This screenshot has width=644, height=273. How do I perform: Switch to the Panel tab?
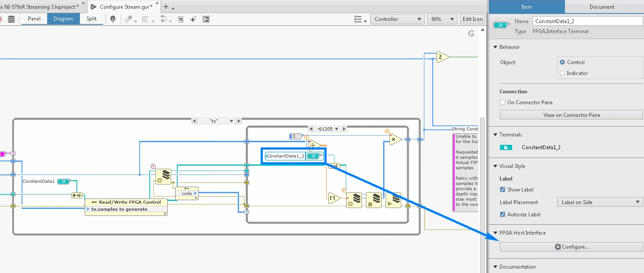(x=34, y=19)
